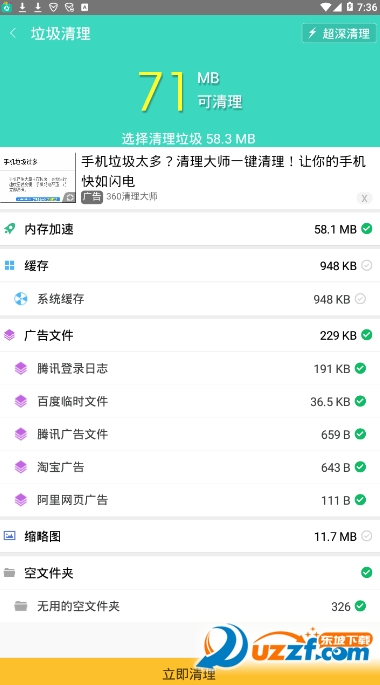This screenshot has width=380, height=685.
Task: Tap the 立即清理 clean now button
Action: (190, 672)
